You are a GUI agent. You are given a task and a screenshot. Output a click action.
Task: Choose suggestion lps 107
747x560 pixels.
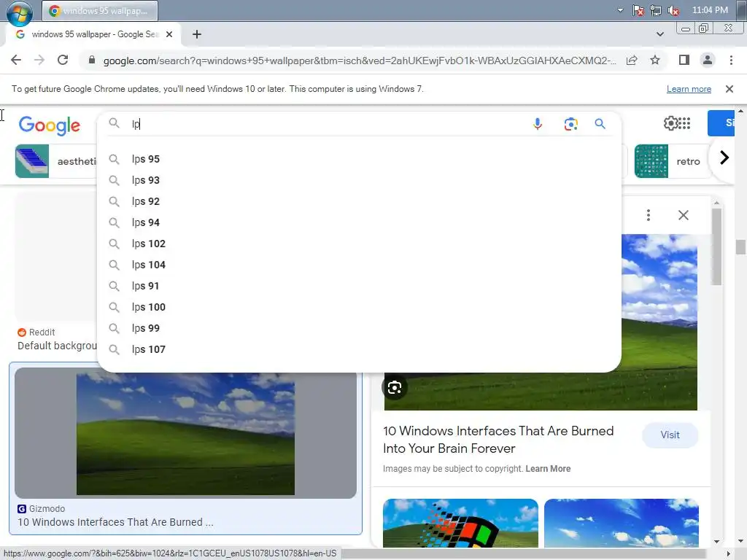coord(359,349)
